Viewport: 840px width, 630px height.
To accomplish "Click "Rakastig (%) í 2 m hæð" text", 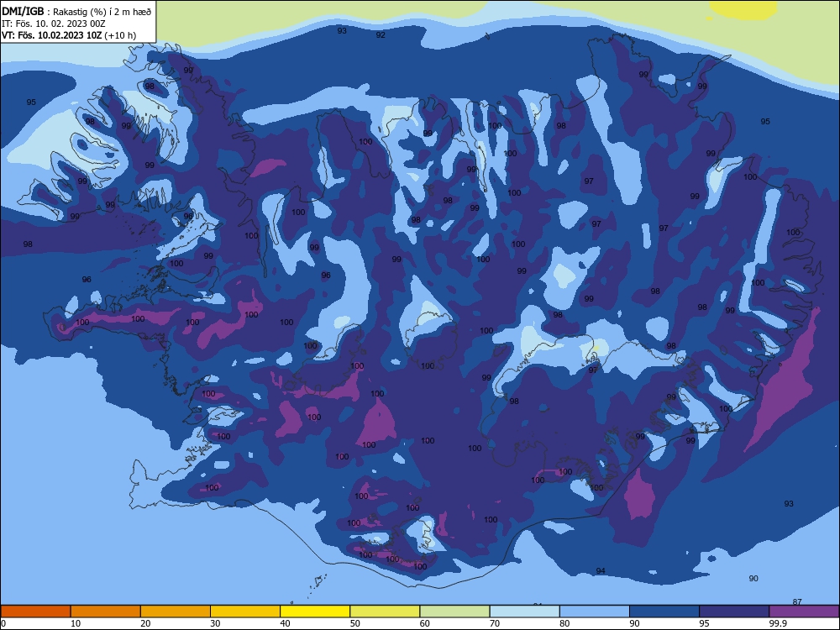I will pos(102,12).
